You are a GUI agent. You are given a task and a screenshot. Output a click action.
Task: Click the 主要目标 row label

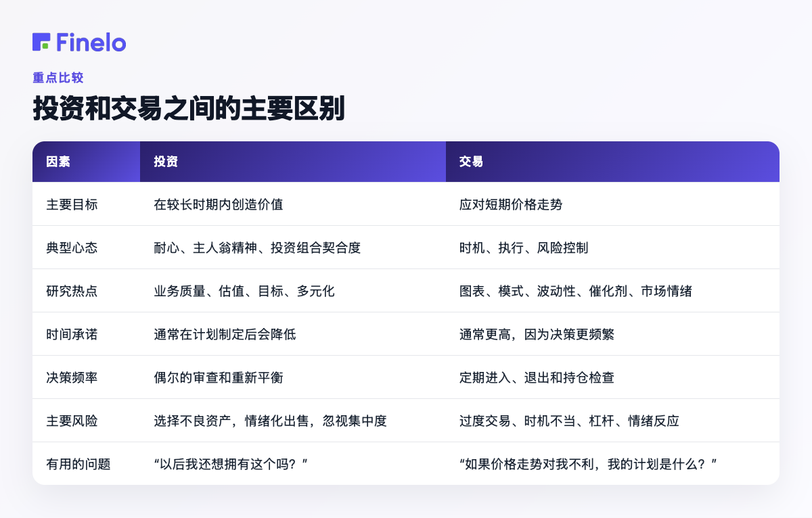coord(72,204)
